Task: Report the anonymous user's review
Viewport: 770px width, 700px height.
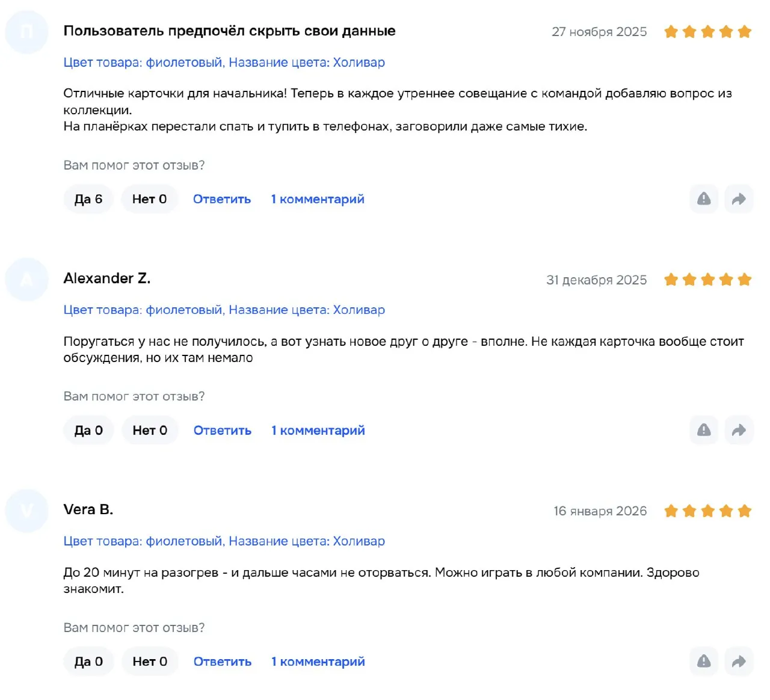Action: [x=704, y=199]
